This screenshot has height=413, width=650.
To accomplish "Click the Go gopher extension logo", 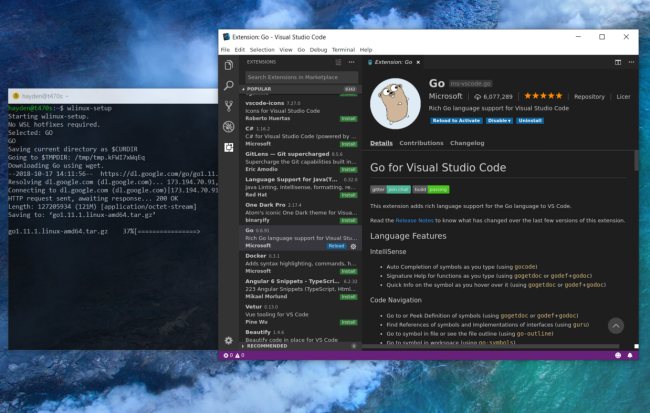I will click(x=395, y=104).
